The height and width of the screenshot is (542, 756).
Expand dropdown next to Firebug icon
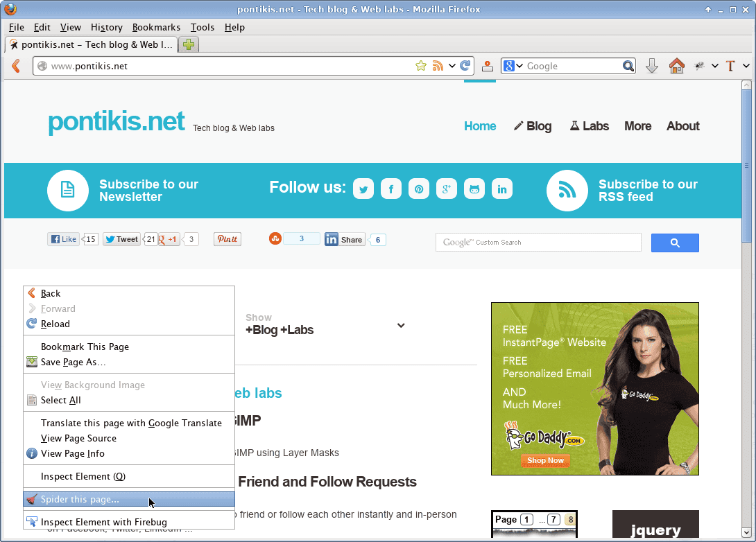[x=715, y=66]
